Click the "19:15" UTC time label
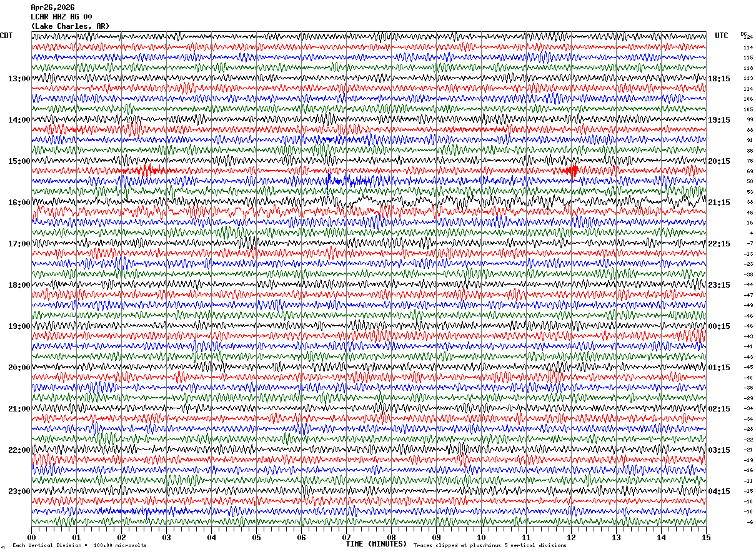 click(719, 120)
